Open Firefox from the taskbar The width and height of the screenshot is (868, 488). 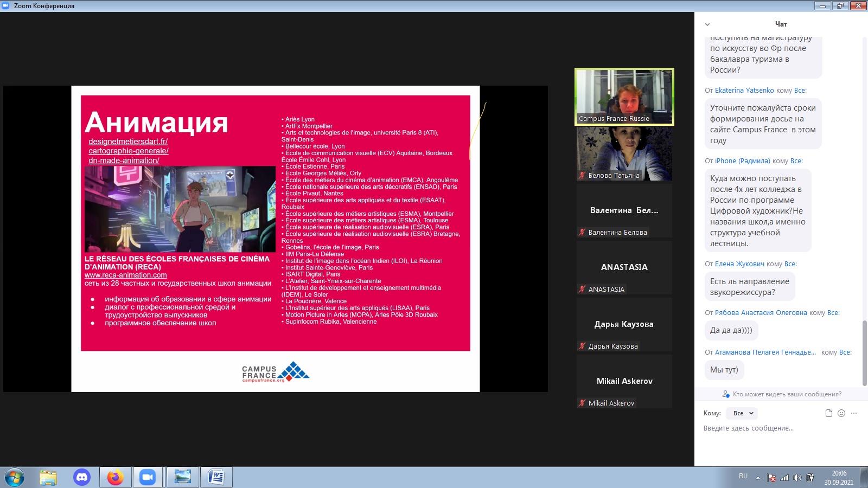pos(115,477)
